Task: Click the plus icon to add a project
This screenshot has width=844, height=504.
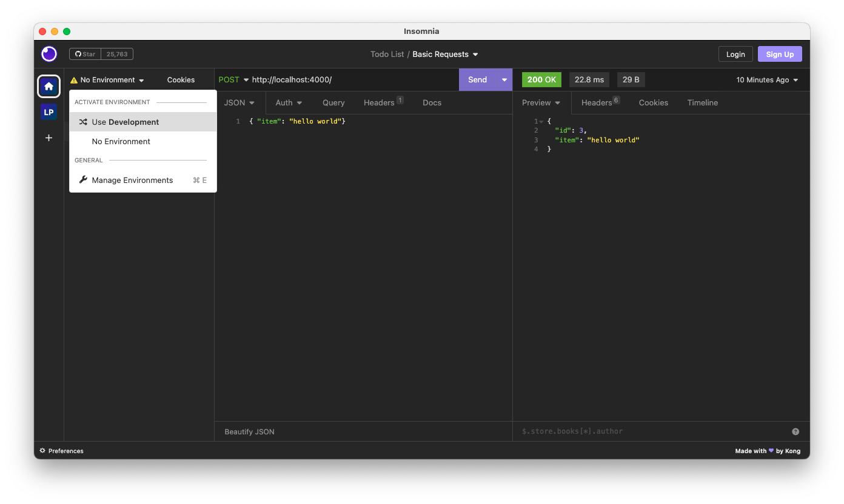Action: [x=49, y=138]
